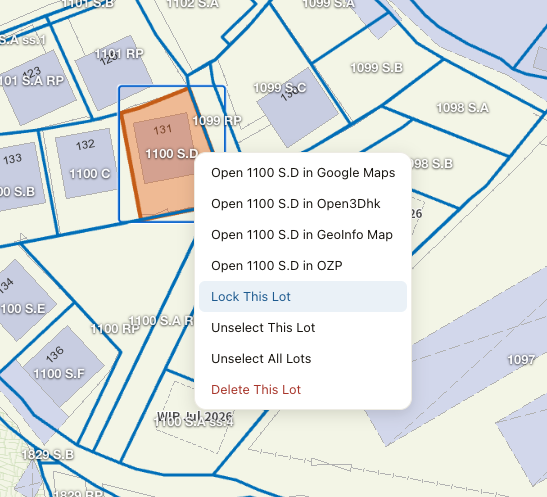Select lot labeled 1100 C

90,174
